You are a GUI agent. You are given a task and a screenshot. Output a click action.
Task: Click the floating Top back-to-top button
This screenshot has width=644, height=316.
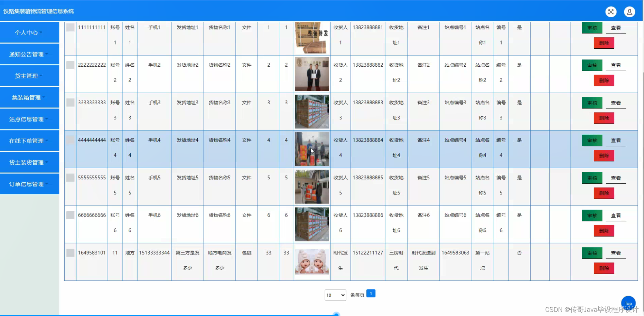tap(628, 303)
